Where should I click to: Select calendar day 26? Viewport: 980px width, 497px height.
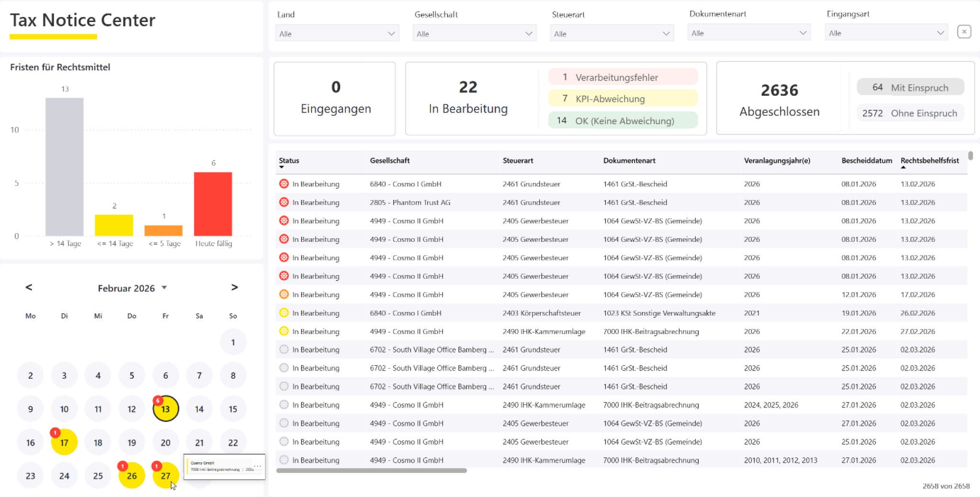[x=132, y=475]
